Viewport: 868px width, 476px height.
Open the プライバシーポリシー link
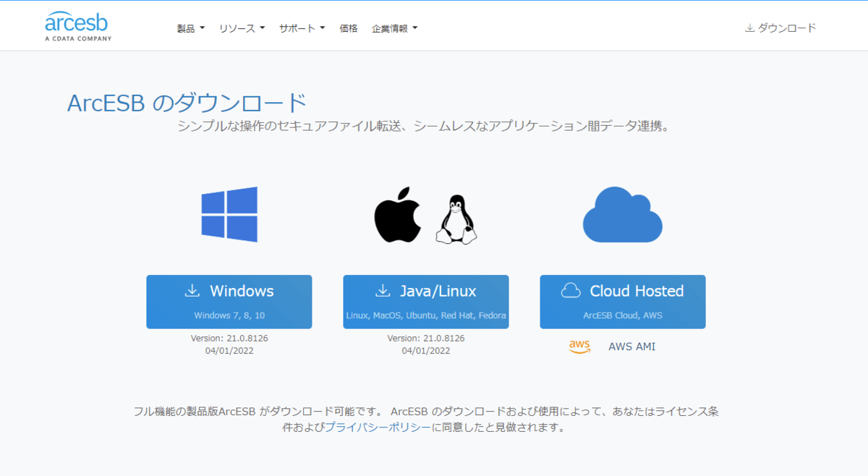coord(378,428)
